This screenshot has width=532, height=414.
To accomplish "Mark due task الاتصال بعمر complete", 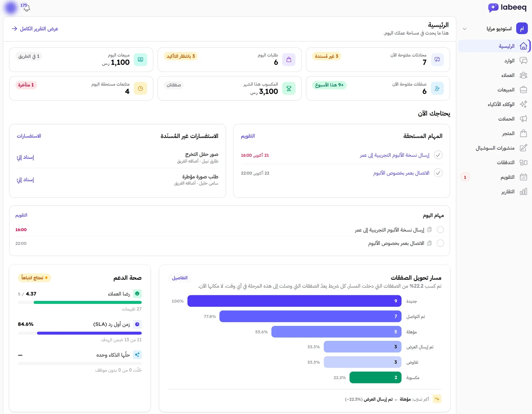I will [438, 173].
